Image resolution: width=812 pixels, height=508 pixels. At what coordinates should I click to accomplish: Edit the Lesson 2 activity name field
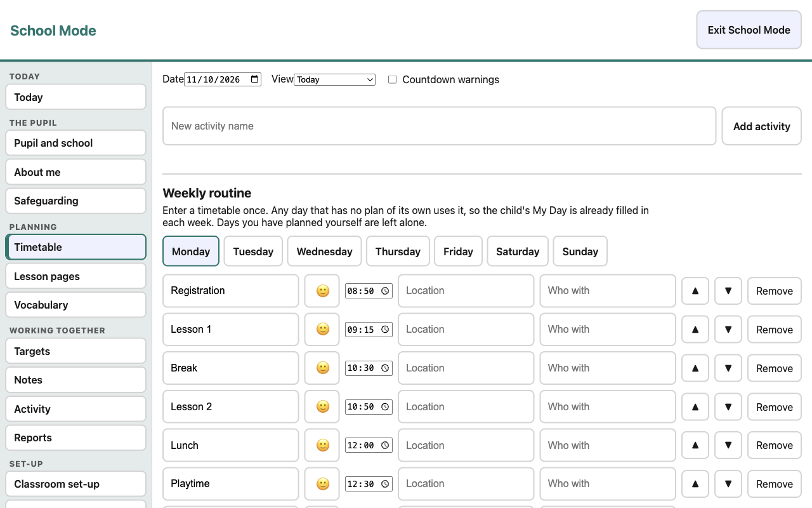pyautogui.click(x=230, y=407)
